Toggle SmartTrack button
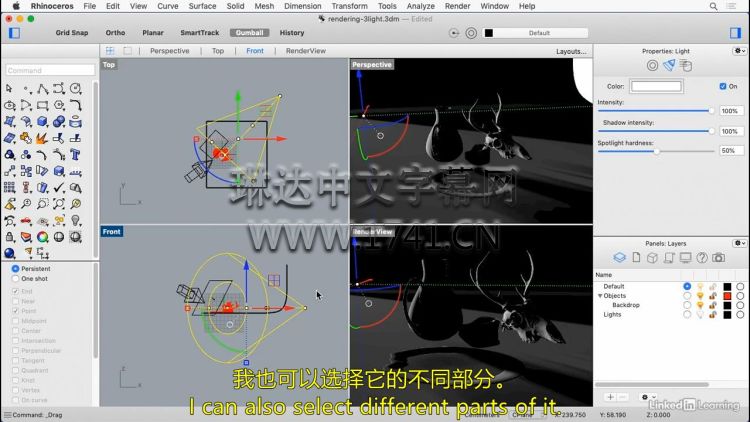Viewport: 750px width, 422px height. 199,33
